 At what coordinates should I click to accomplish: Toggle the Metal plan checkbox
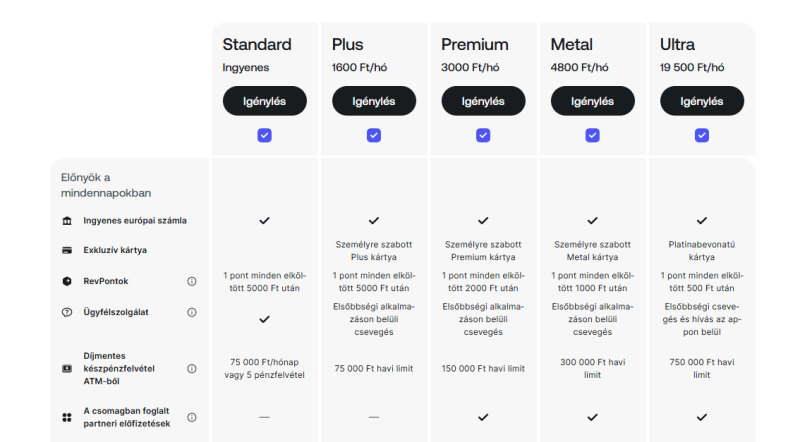(x=592, y=135)
